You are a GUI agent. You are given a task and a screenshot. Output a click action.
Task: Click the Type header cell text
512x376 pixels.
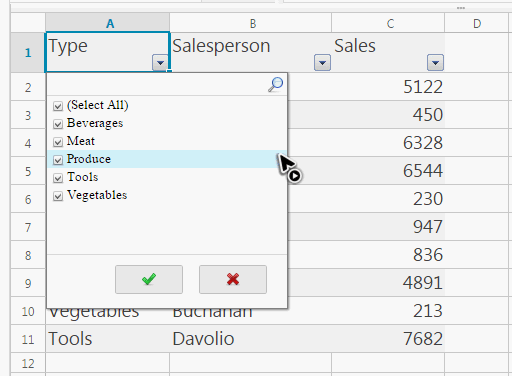coord(68,46)
